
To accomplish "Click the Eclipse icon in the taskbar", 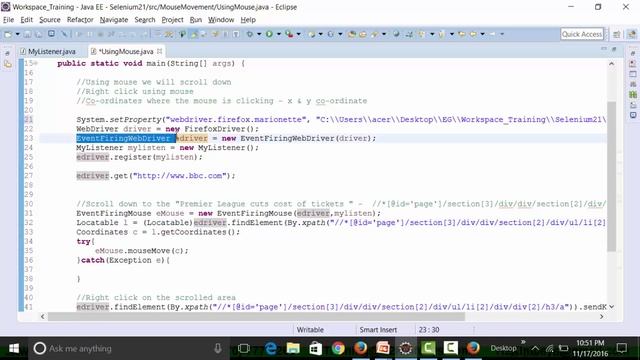I will point(405,348).
